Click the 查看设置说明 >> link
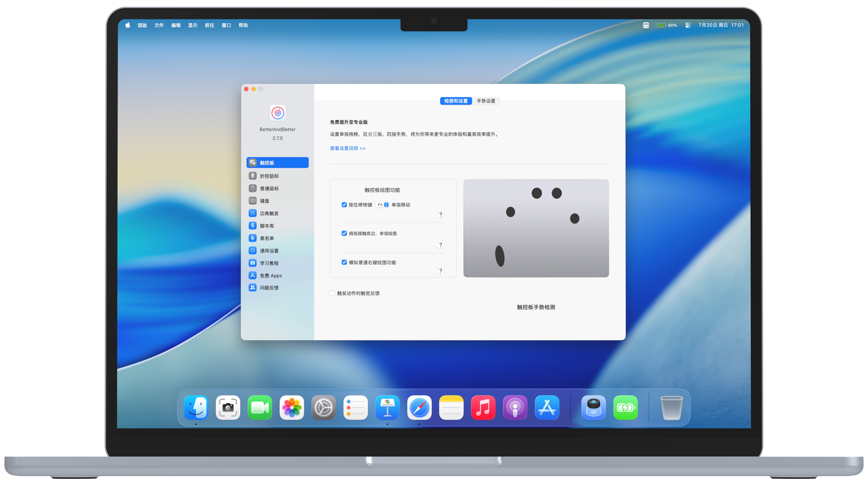Image resolution: width=868 pixels, height=488 pixels. click(x=347, y=148)
